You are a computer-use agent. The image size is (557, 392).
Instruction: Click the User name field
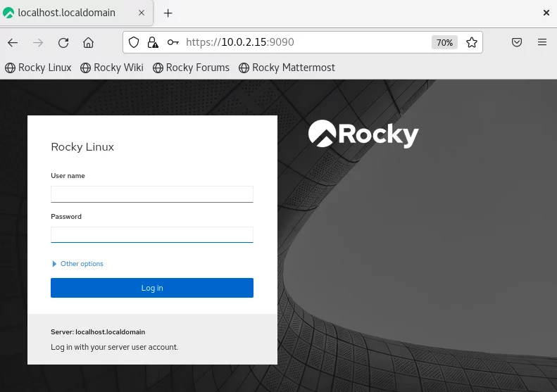tap(152, 194)
